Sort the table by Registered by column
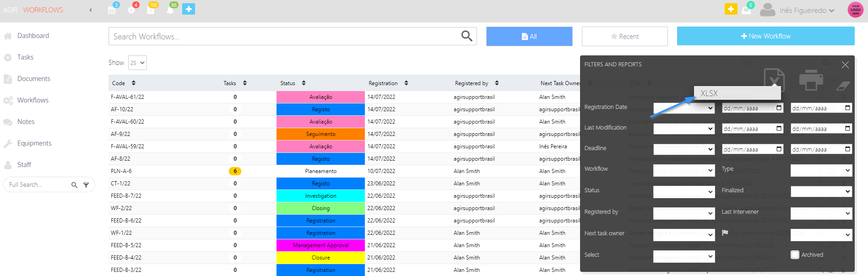 tap(497, 83)
